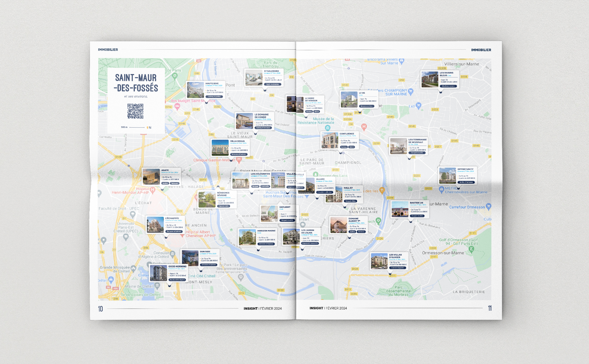Click the Lidl shopping cart icon
Screen dimensions: 589x364
click(x=418, y=105)
